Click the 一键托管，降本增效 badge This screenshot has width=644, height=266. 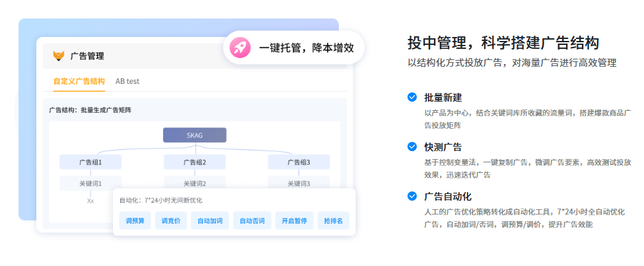294,48
